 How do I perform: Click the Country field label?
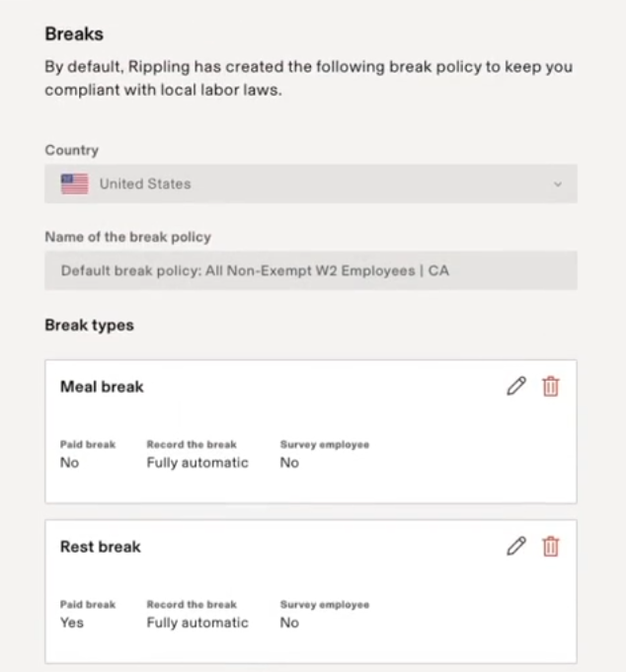71,150
